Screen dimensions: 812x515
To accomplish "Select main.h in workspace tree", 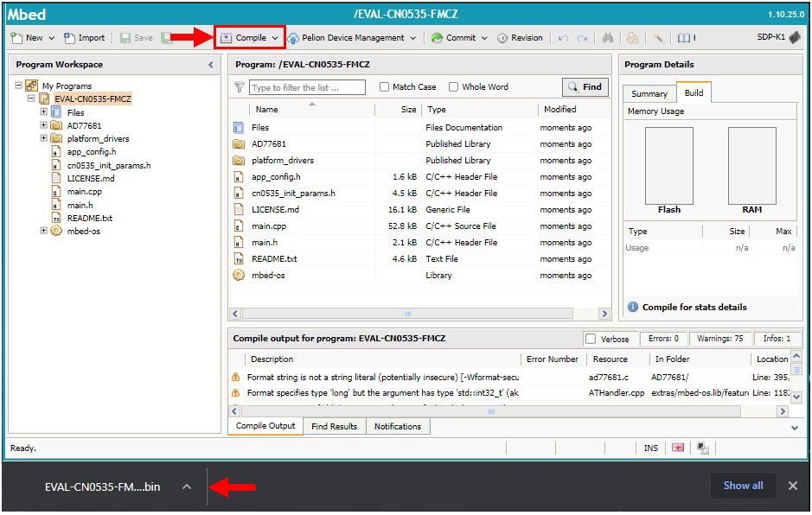I will 80,206.
